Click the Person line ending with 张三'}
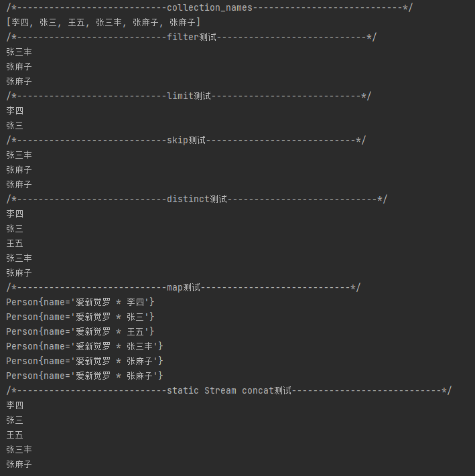 [80, 317]
